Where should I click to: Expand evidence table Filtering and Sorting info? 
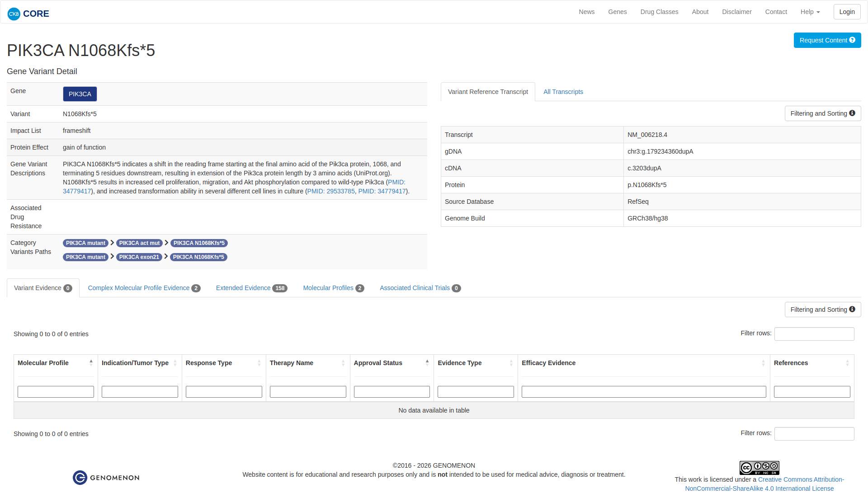click(x=822, y=310)
